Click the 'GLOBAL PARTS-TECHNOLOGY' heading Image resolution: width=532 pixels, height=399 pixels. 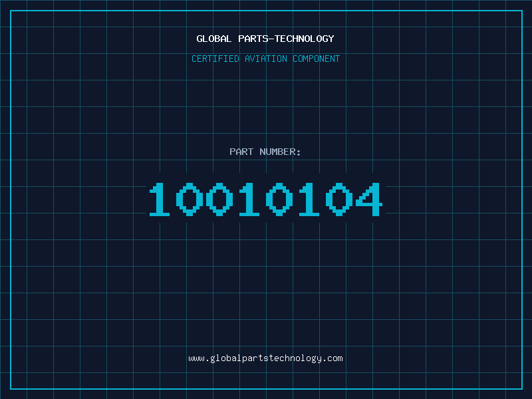[265, 39]
